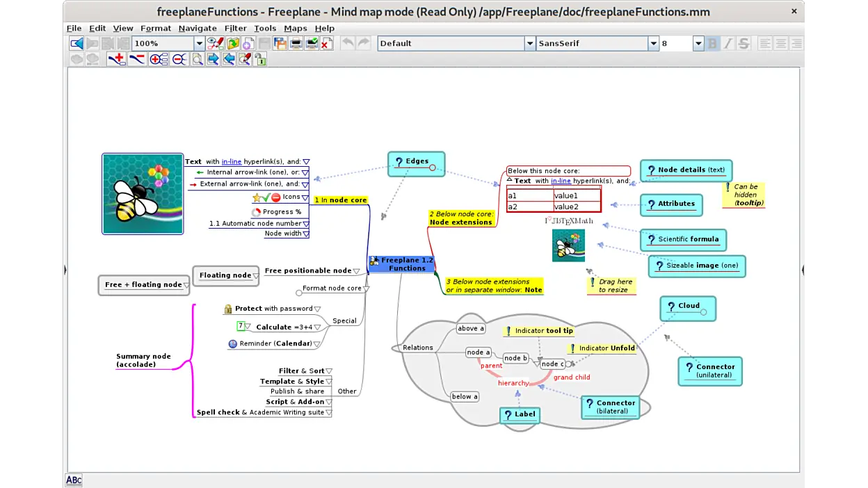Image resolution: width=868 pixels, height=488 pixels.
Task: Click the first cloud icon in toolbar
Action: (x=77, y=59)
